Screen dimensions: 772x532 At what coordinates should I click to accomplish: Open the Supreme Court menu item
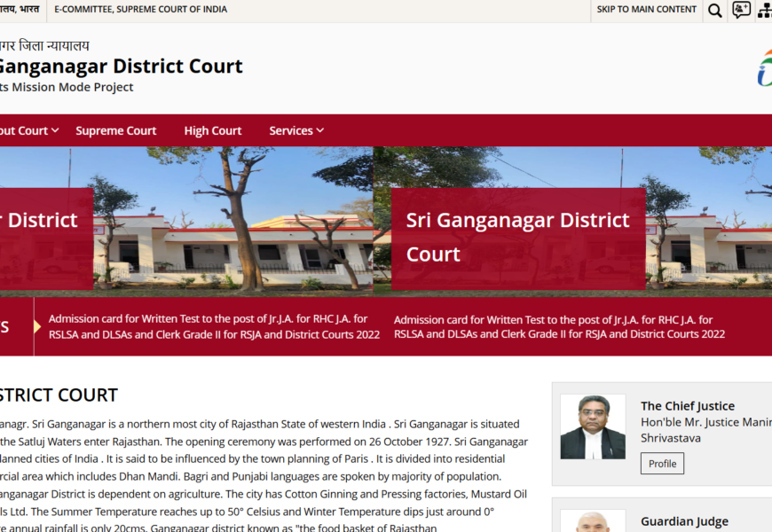pyautogui.click(x=115, y=130)
